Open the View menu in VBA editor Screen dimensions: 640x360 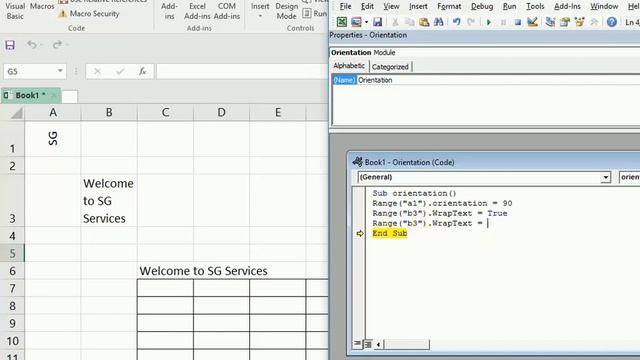[391, 7]
